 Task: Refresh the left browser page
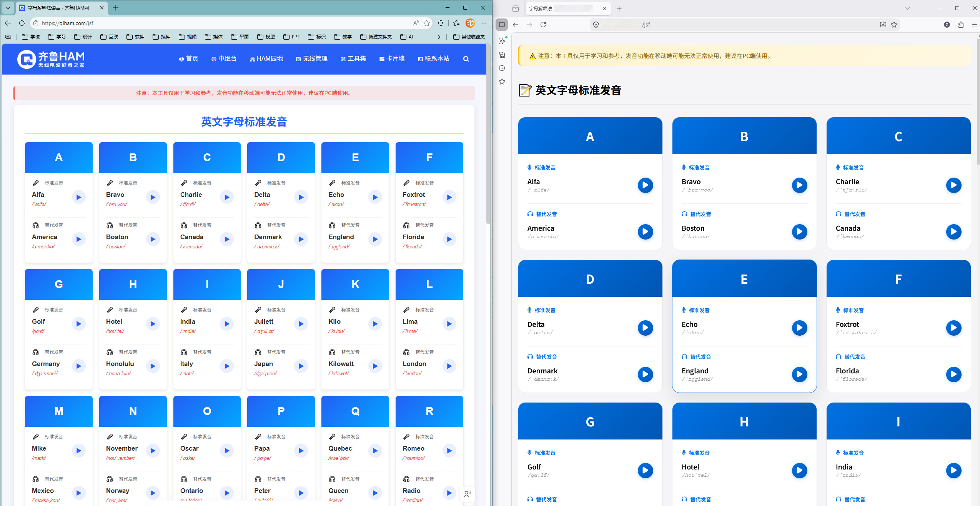[x=22, y=23]
